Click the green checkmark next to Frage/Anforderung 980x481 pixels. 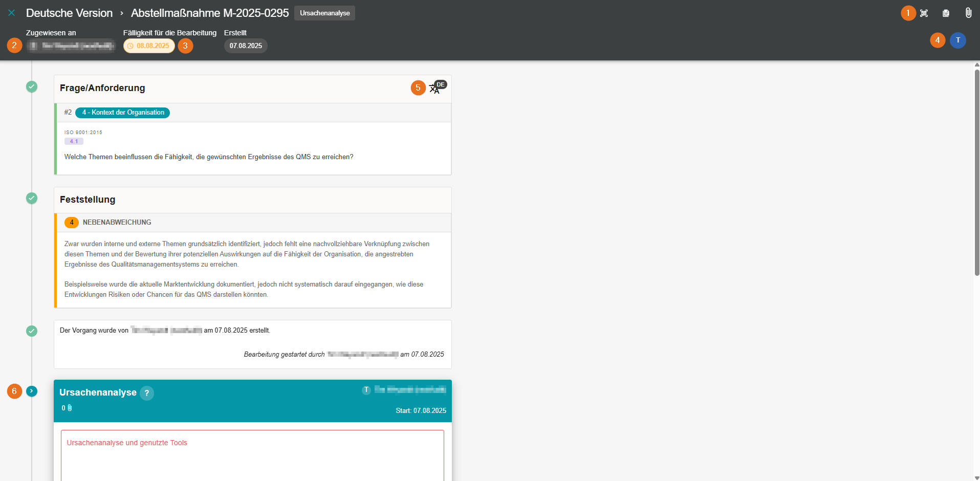pos(32,86)
